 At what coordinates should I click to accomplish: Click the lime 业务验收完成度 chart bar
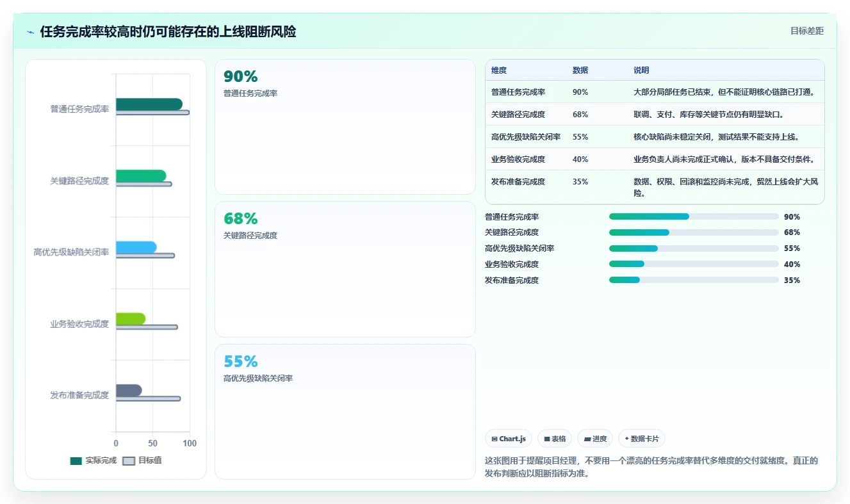(x=131, y=319)
